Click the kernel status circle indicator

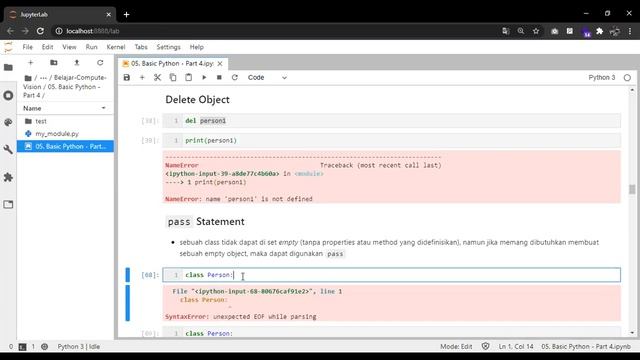pyautogui.click(x=627, y=78)
